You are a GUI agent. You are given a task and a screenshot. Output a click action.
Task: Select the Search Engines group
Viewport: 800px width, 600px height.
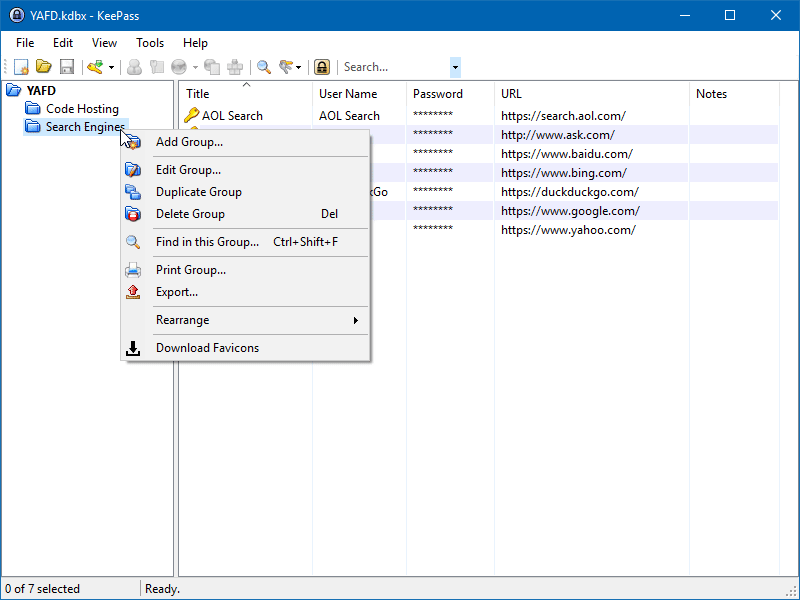pos(85,127)
